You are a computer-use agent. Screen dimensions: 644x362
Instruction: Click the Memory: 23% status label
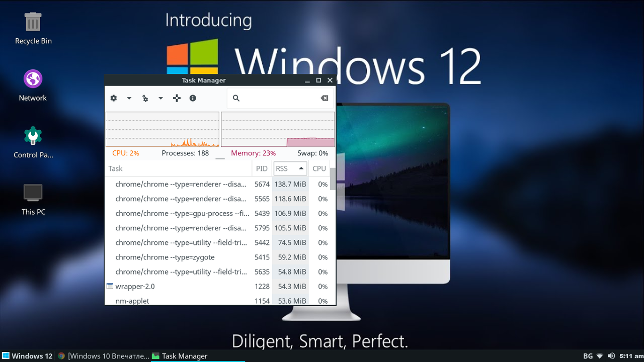(x=253, y=153)
